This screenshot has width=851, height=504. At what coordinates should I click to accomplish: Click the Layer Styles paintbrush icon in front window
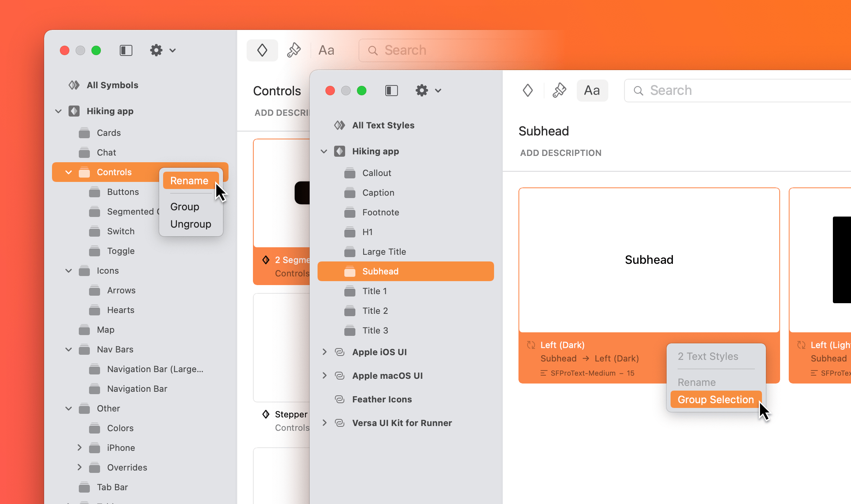[x=559, y=91]
